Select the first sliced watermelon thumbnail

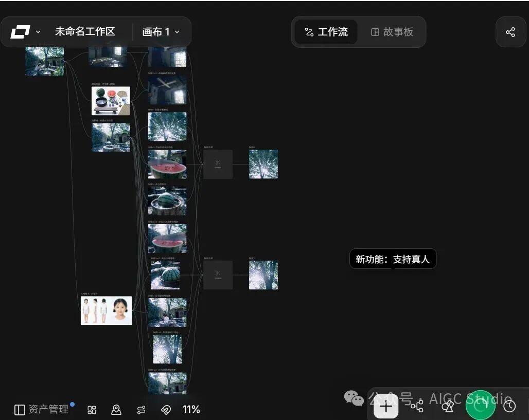click(167, 164)
